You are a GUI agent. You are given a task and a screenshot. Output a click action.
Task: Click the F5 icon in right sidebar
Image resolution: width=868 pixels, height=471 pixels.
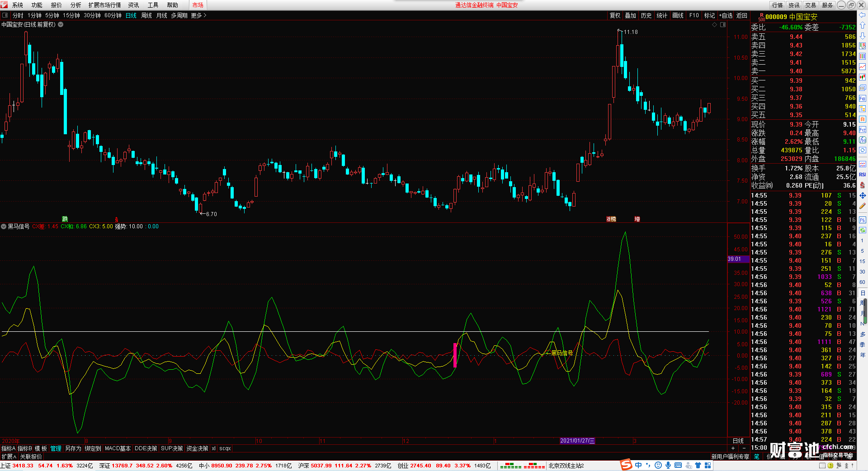[863, 220]
